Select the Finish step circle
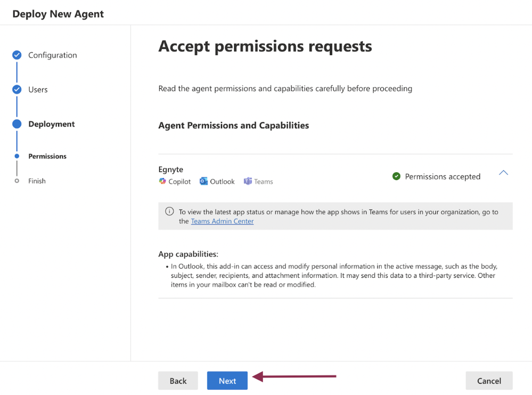The width and height of the screenshot is (532, 395). point(18,181)
